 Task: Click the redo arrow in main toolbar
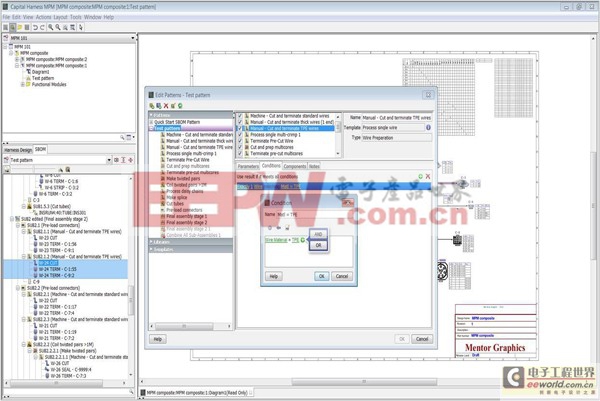coord(42,27)
